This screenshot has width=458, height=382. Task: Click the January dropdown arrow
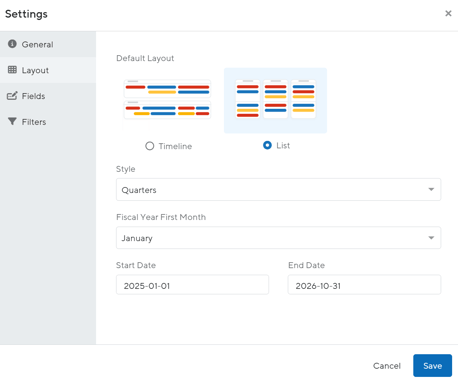431,238
